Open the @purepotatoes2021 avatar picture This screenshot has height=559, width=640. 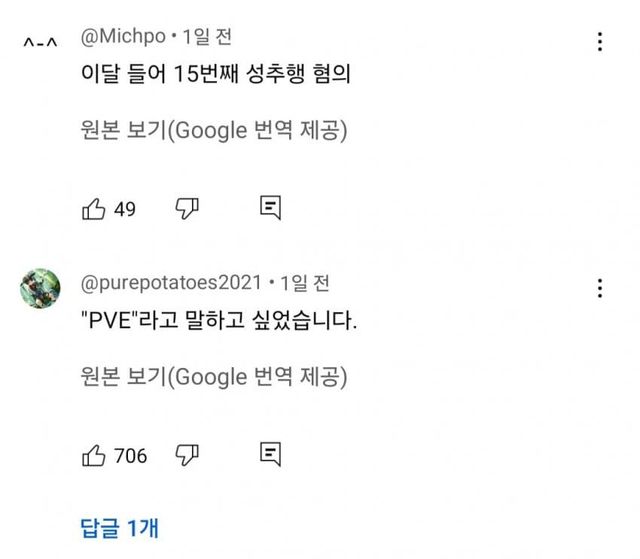click(40, 288)
